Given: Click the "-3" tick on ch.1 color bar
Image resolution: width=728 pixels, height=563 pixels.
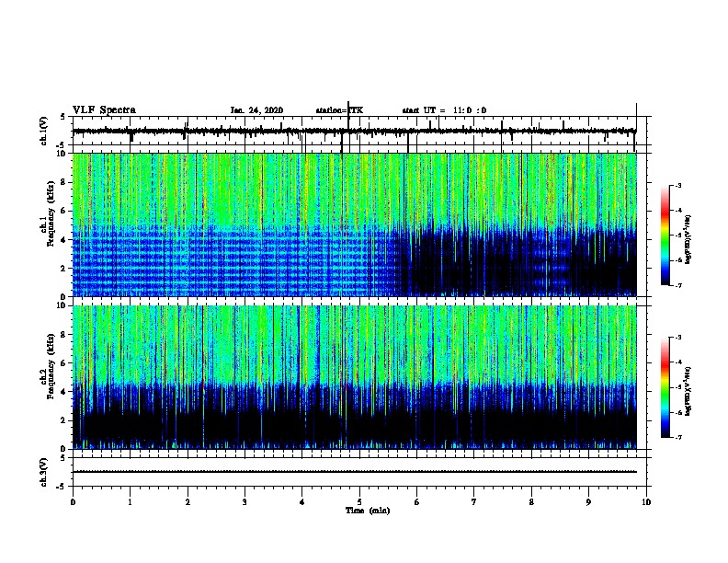Looking at the screenshot, I should click(x=677, y=185).
